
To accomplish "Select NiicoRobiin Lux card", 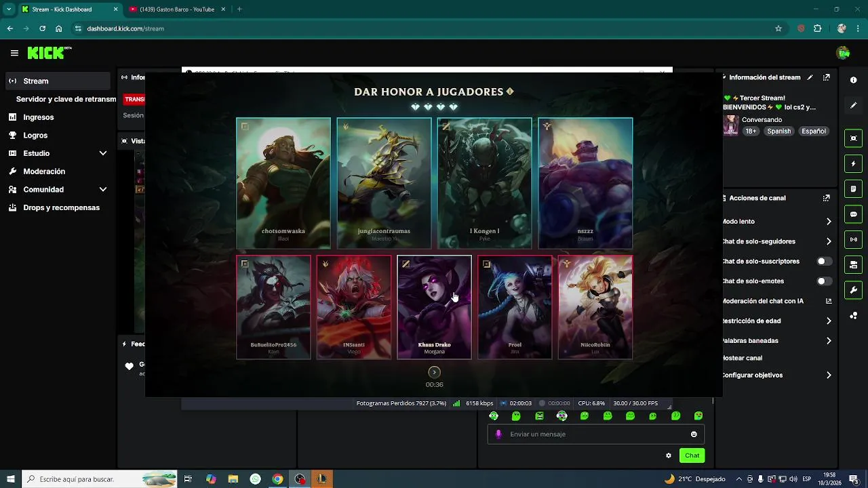I will point(595,307).
